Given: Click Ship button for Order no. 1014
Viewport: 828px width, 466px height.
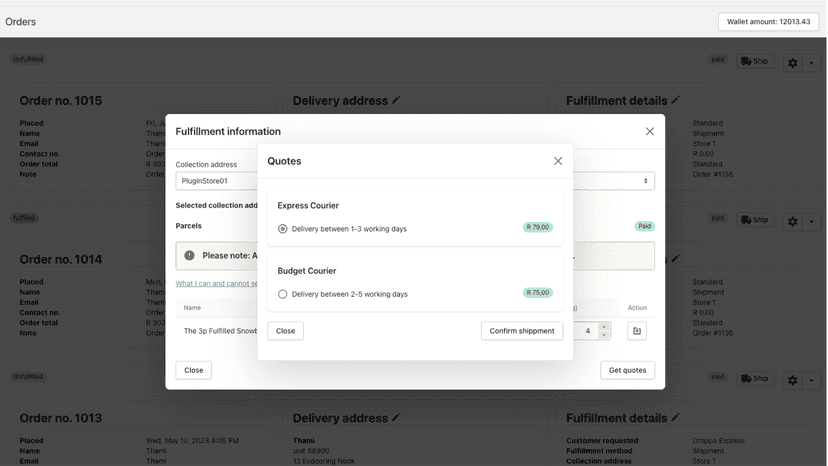Looking at the screenshot, I should coord(755,220).
